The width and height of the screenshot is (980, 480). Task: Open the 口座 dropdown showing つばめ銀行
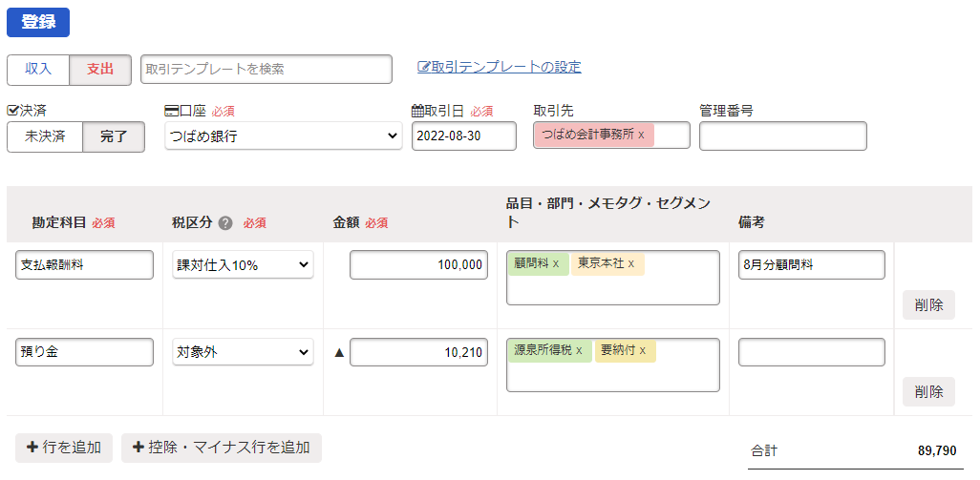[x=284, y=136]
